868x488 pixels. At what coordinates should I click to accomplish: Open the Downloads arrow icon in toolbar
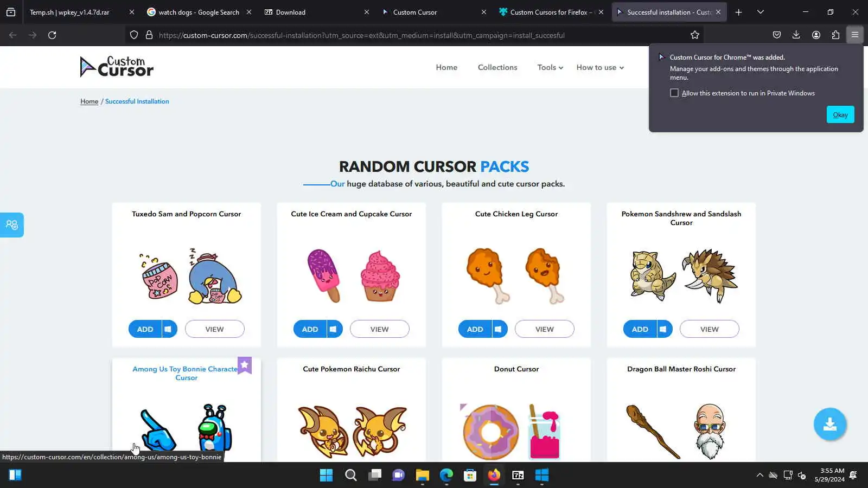(796, 35)
